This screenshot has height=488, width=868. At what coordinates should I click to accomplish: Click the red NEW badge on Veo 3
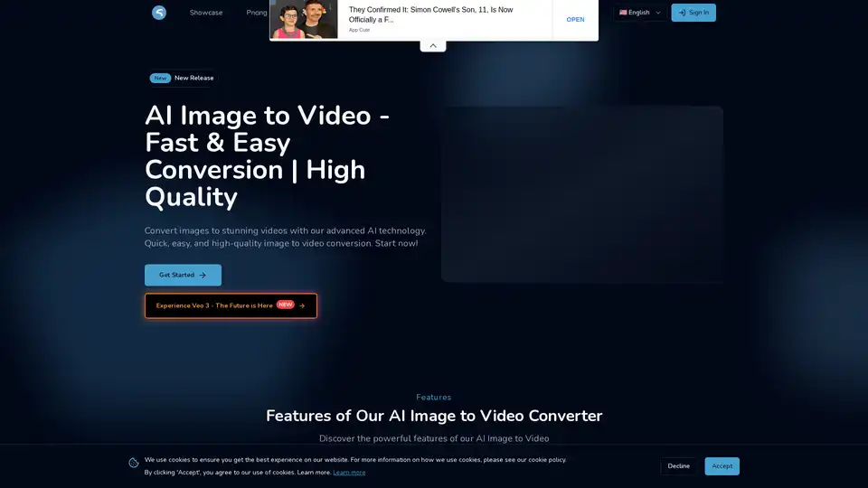pyautogui.click(x=286, y=305)
